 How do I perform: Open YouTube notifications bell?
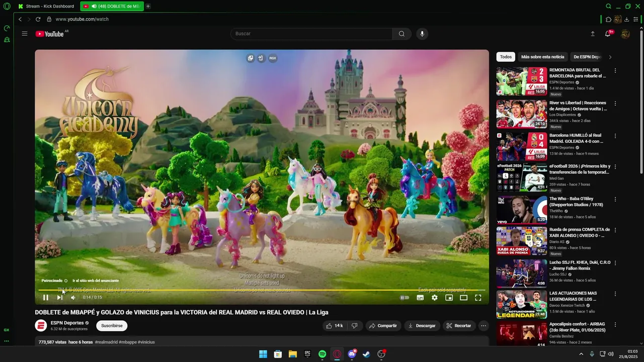[x=608, y=34]
